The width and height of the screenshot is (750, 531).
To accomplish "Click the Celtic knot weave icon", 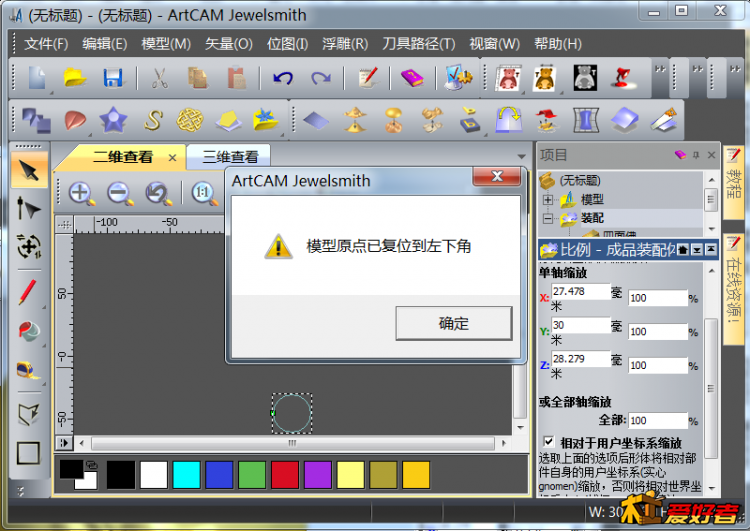I will (190, 120).
